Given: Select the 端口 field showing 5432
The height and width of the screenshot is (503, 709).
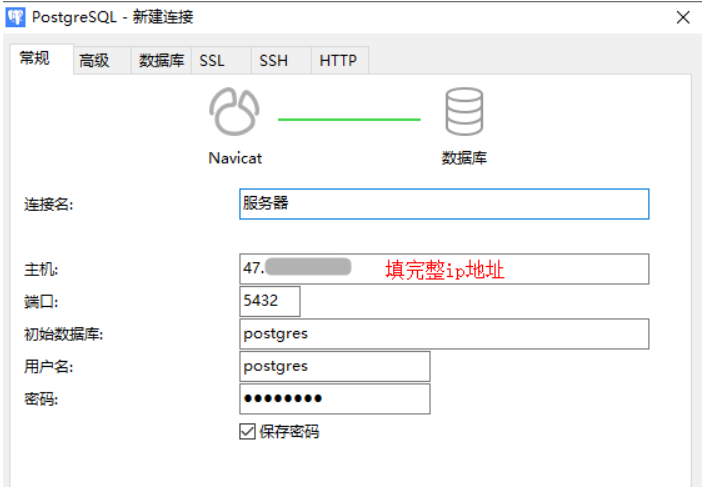Looking at the screenshot, I should pyautogui.click(x=269, y=301).
